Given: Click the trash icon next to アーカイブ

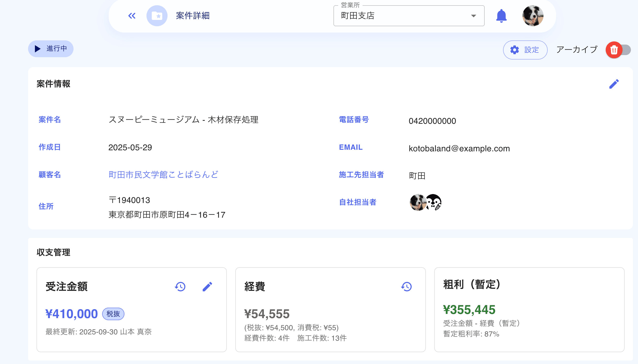Looking at the screenshot, I should 614,50.
